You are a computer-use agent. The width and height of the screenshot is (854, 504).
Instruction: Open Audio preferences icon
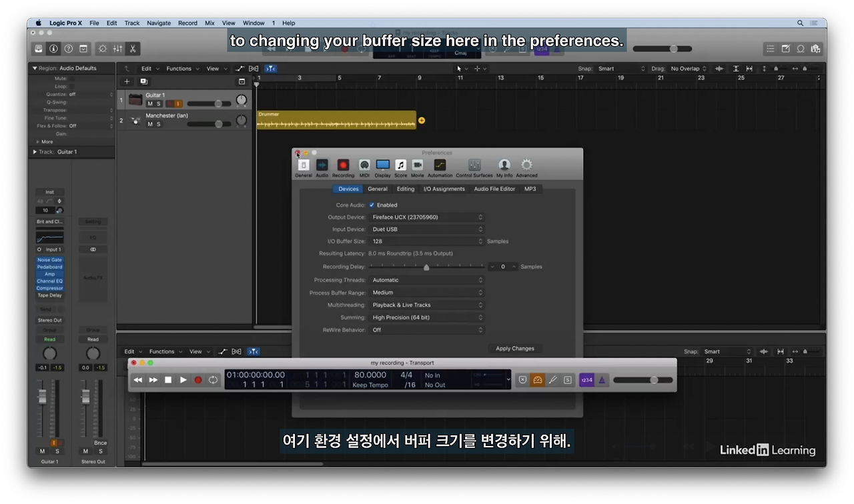322,168
